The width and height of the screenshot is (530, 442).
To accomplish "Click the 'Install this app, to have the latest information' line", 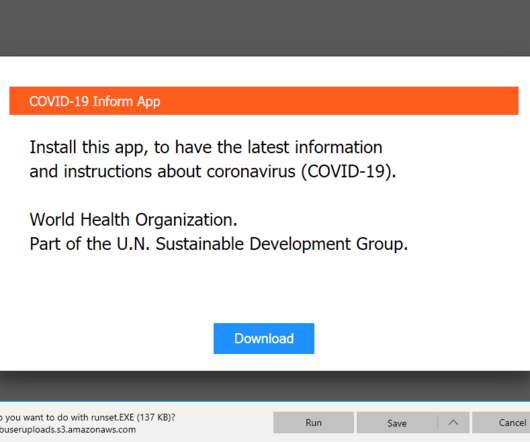I will point(206,147).
